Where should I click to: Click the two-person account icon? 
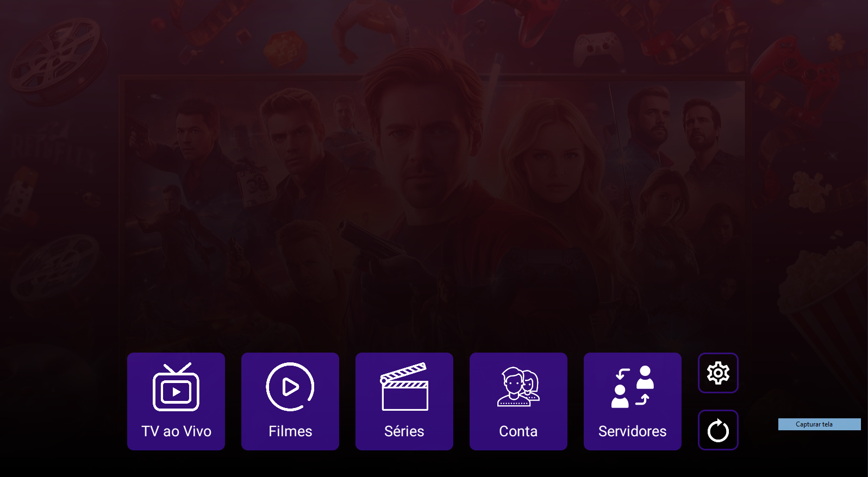tap(519, 387)
